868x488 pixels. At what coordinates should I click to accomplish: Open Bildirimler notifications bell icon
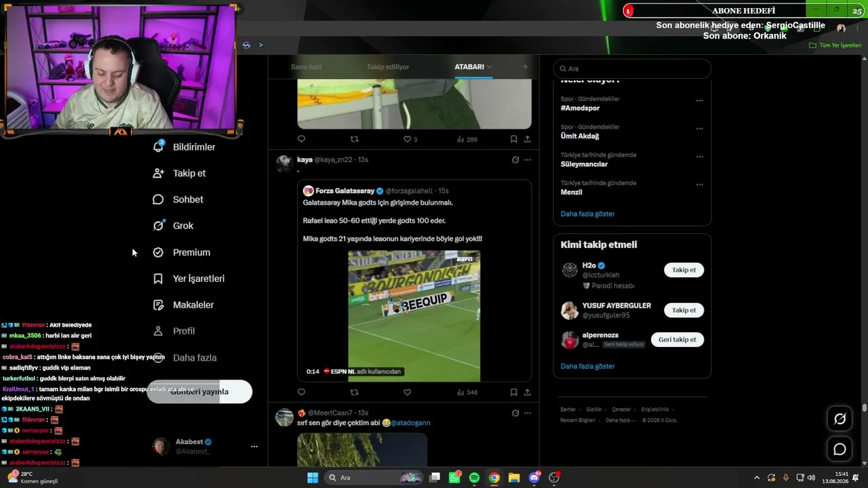158,146
